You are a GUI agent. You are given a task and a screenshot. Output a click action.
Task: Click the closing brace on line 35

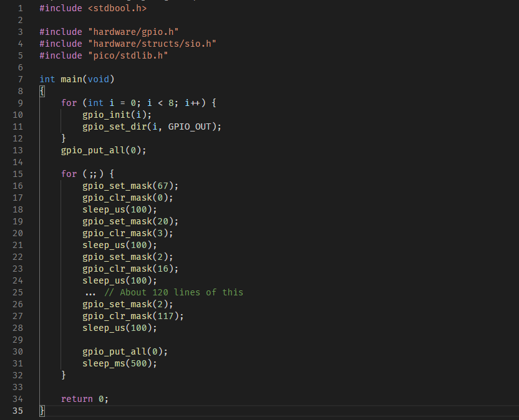click(x=42, y=411)
